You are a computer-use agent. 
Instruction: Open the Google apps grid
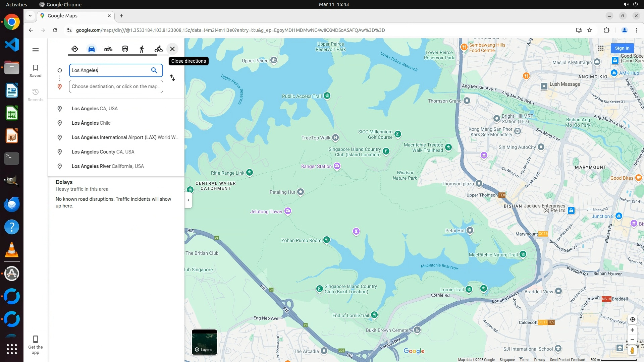click(x=601, y=48)
